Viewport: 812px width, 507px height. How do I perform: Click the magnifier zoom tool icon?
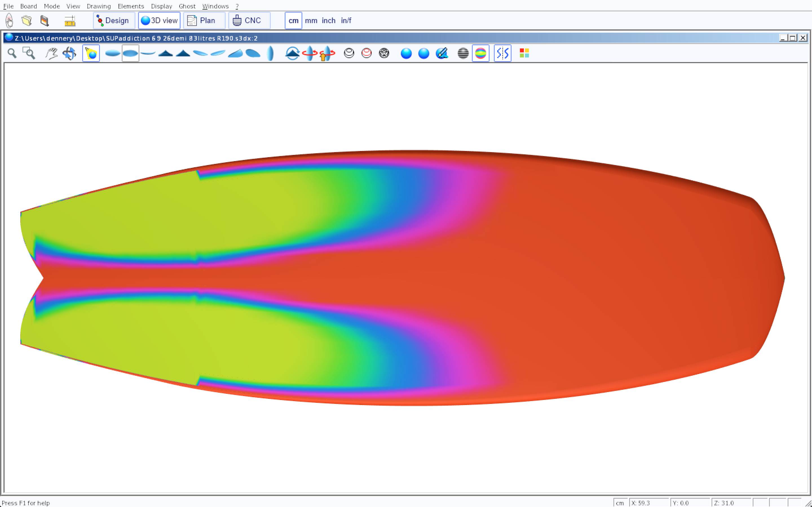tap(12, 53)
